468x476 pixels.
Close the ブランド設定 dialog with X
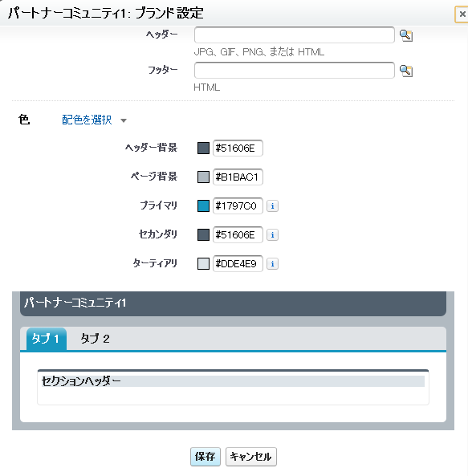coord(462,14)
